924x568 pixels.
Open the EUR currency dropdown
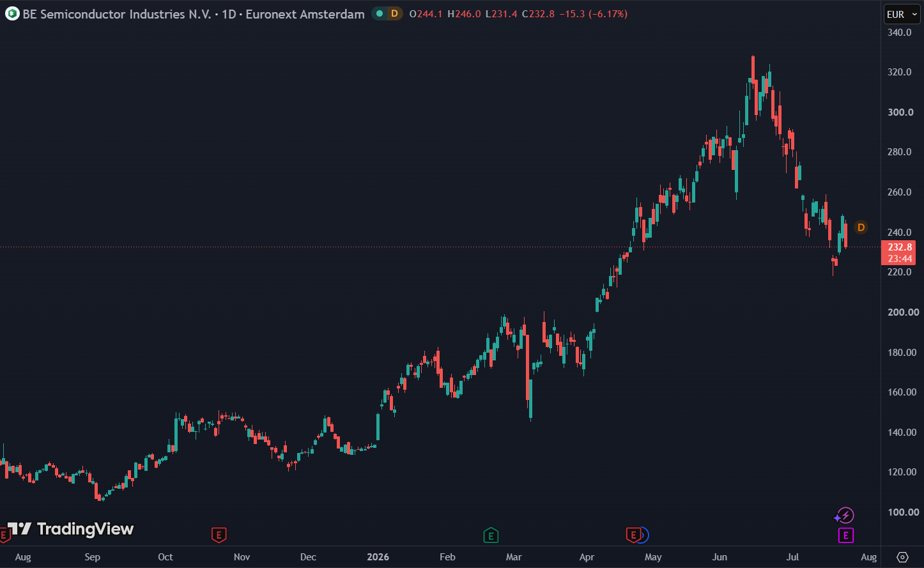point(902,14)
